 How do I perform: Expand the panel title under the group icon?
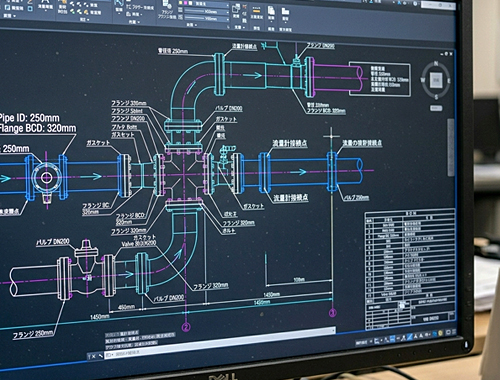[x=240, y=27]
